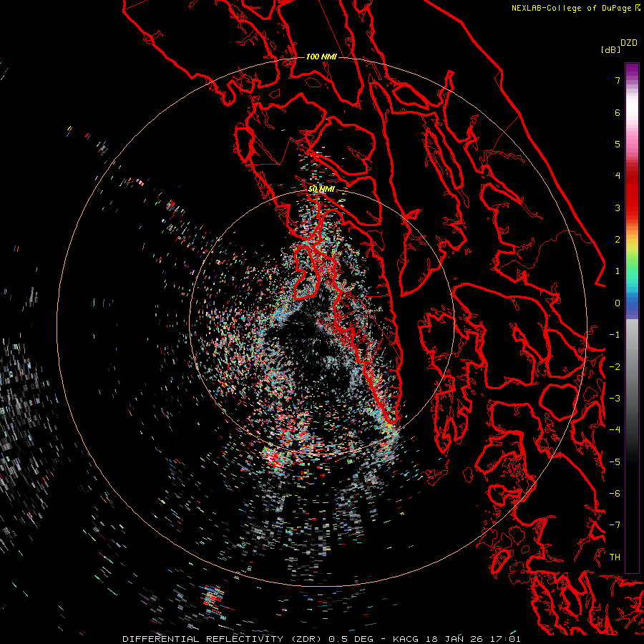This screenshot has height=644, width=644.
Task: Click the -3 dB scale value
Action: point(615,399)
